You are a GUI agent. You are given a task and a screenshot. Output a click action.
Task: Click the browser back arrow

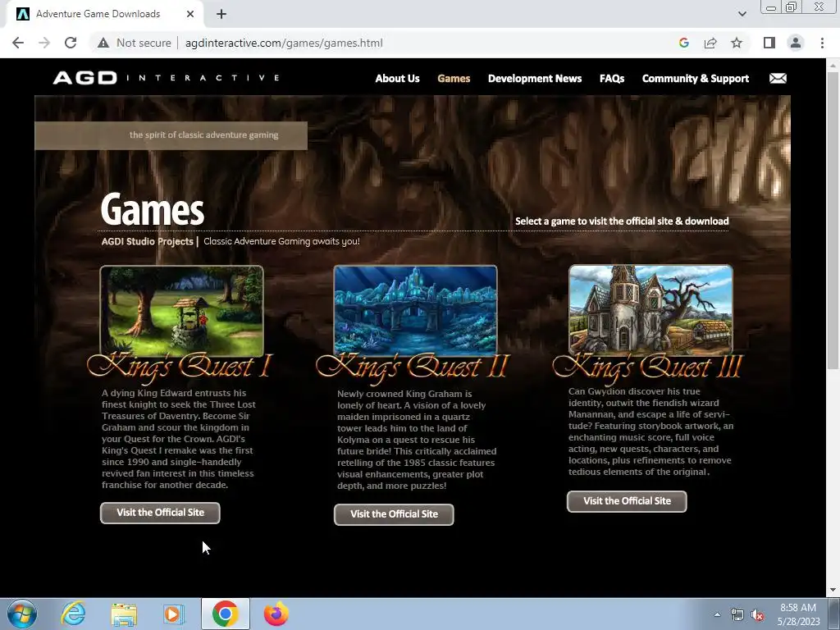click(x=18, y=43)
